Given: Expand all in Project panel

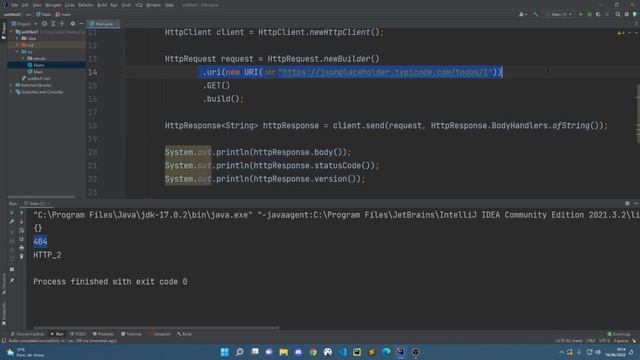Looking at the screenshot, I should 53,24.
